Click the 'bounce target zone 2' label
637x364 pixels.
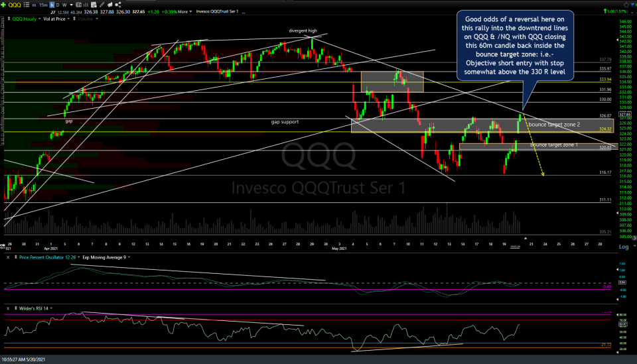click(554, 125)
